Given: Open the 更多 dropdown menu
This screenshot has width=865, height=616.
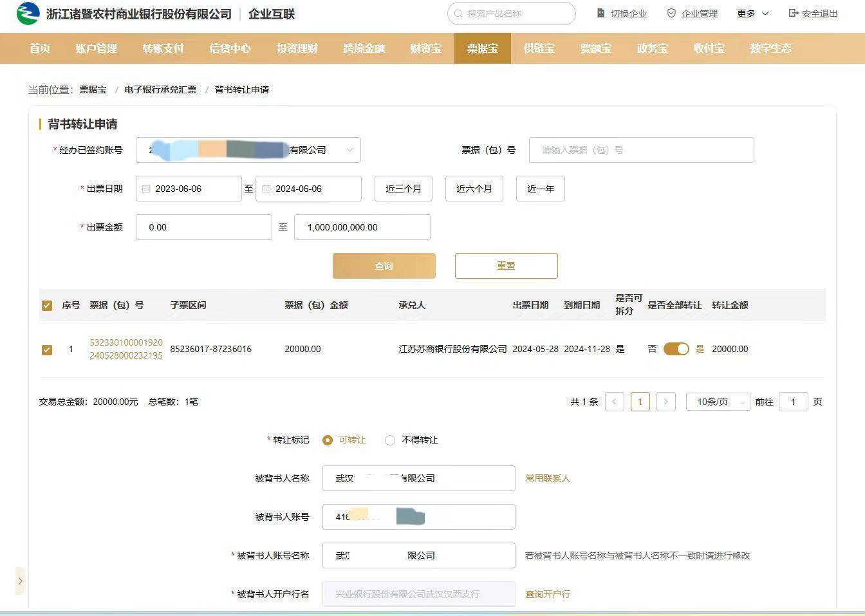Looking at the screenshot, I should [x=753, y=14].
